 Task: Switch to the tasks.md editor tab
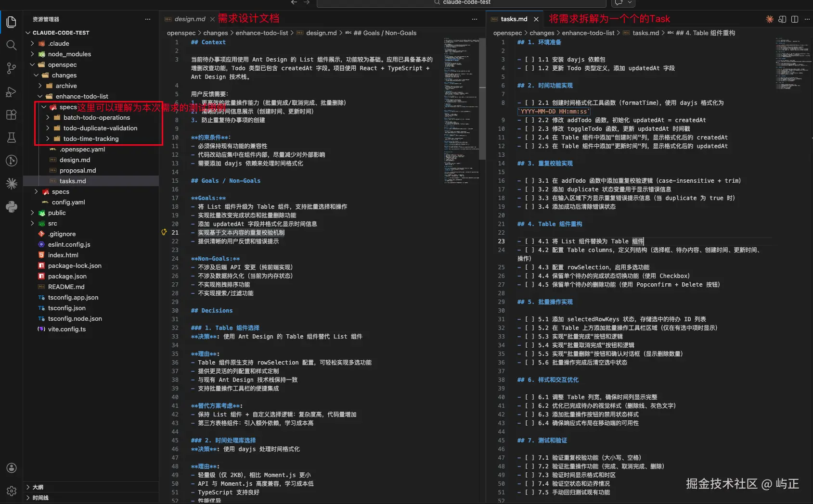tap(514, 19)
